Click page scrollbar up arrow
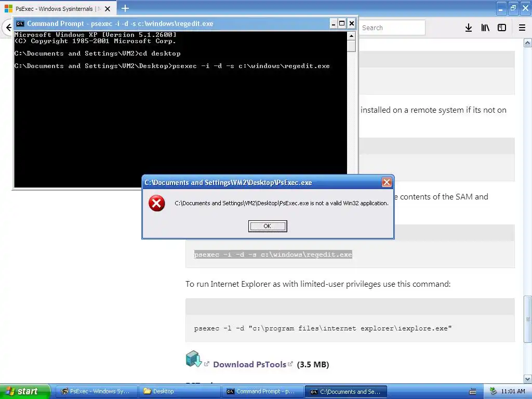The height and width of the screenshot is (399, 532). [x=528, y=43]
